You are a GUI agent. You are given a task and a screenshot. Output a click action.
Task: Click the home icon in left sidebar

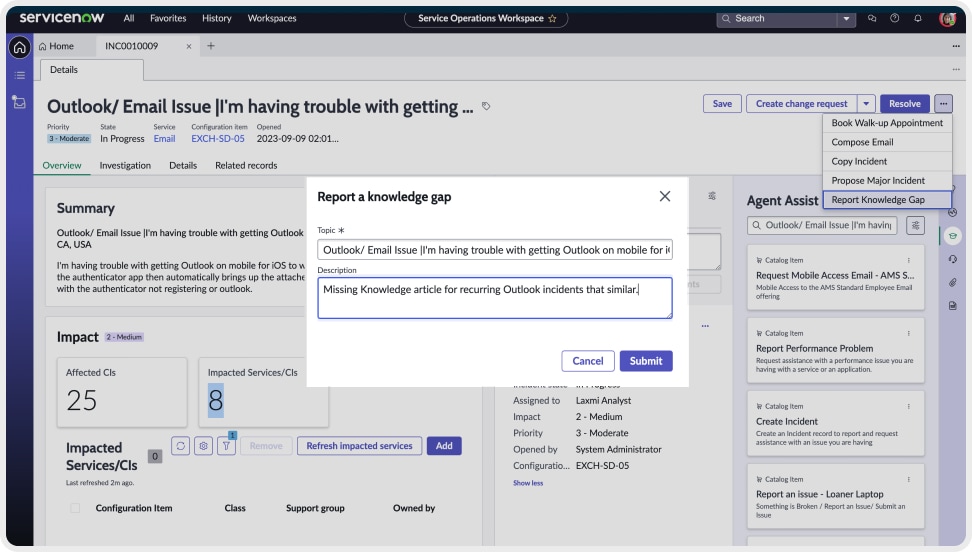pos(18,48)
